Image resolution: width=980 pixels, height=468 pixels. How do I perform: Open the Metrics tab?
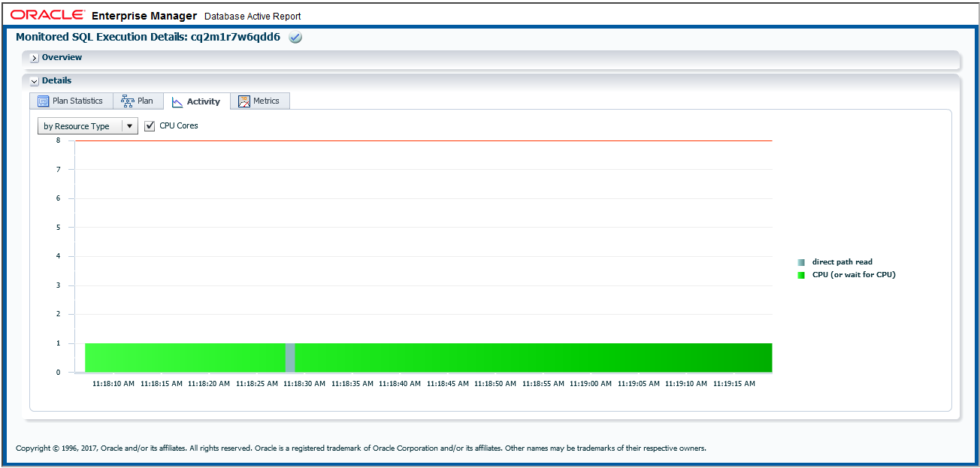259,101
